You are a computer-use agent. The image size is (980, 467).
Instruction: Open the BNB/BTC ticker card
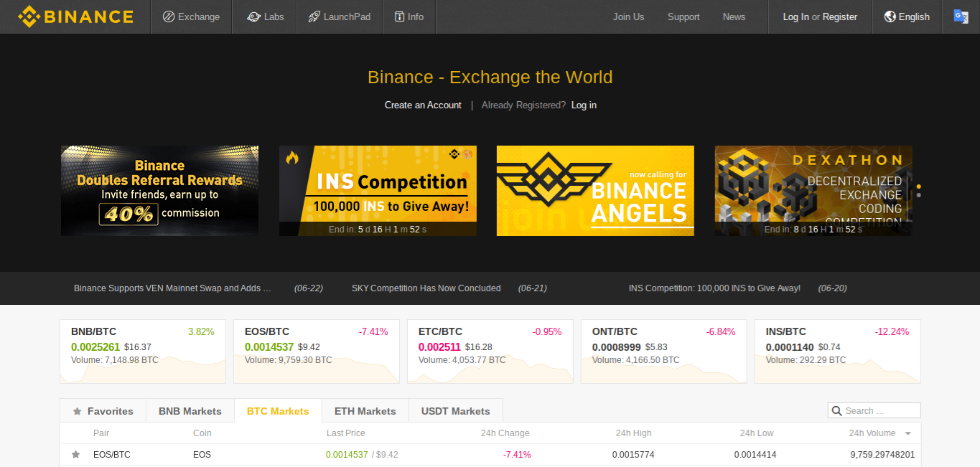pos(142,352)
